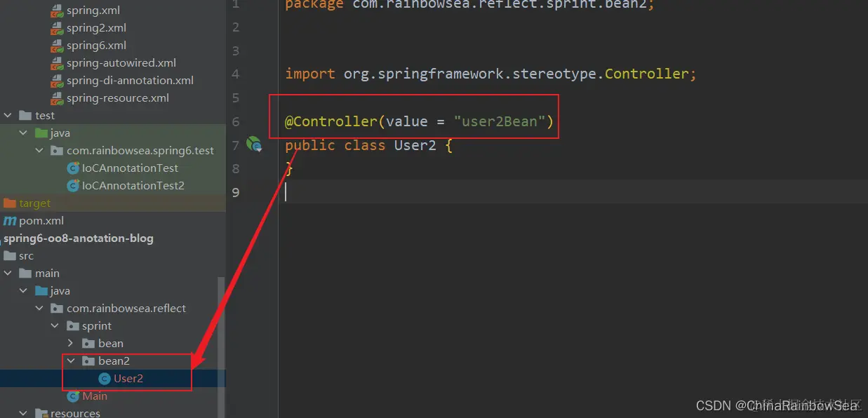Click spring-di-annotation.xml file icon
Image resolution: width=868 pixels, height=418 pixels.
point(57,81)
